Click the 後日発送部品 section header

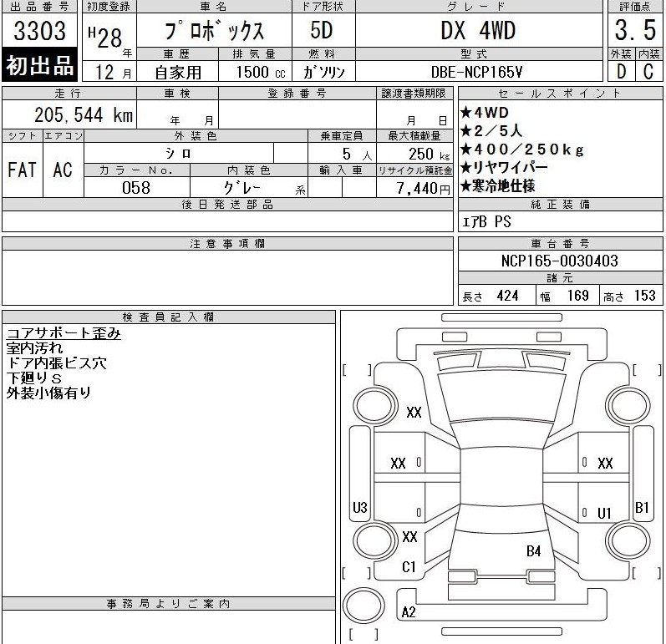(x=227, y=205)
